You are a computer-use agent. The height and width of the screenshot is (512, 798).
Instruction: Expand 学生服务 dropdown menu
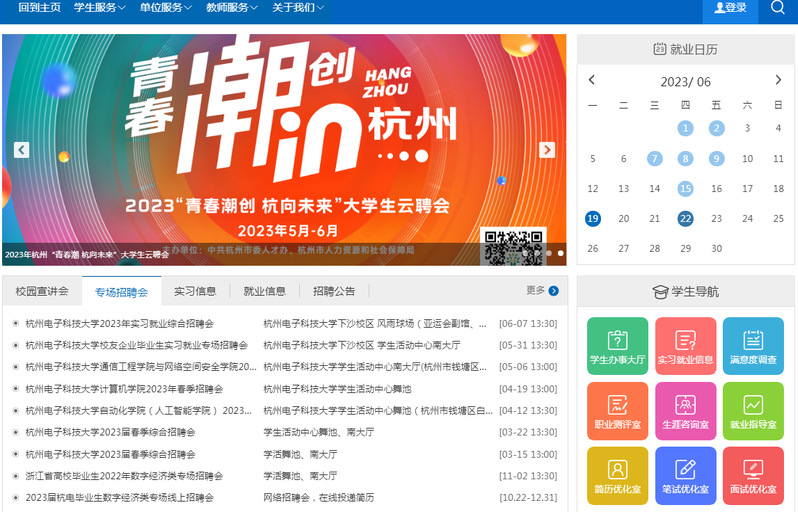click(x=99, y=8)
